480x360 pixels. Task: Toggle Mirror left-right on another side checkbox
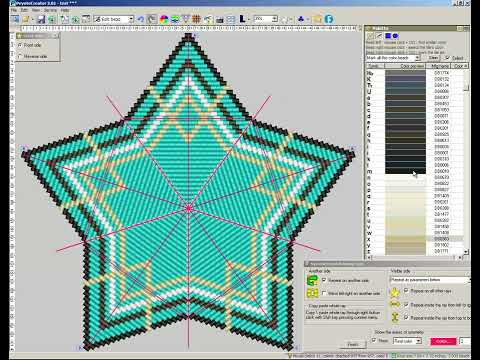[x=324, y=293]
